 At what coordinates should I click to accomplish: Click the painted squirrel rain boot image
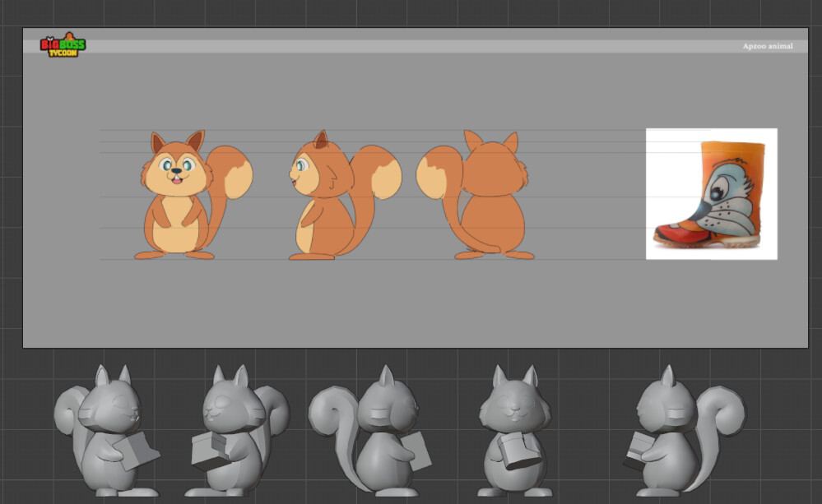(713, 195)
